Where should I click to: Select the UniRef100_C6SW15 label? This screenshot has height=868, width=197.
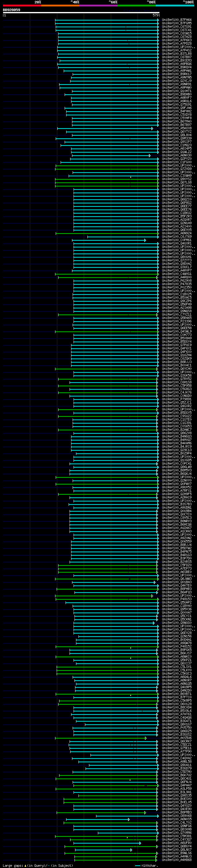[177, 33]
